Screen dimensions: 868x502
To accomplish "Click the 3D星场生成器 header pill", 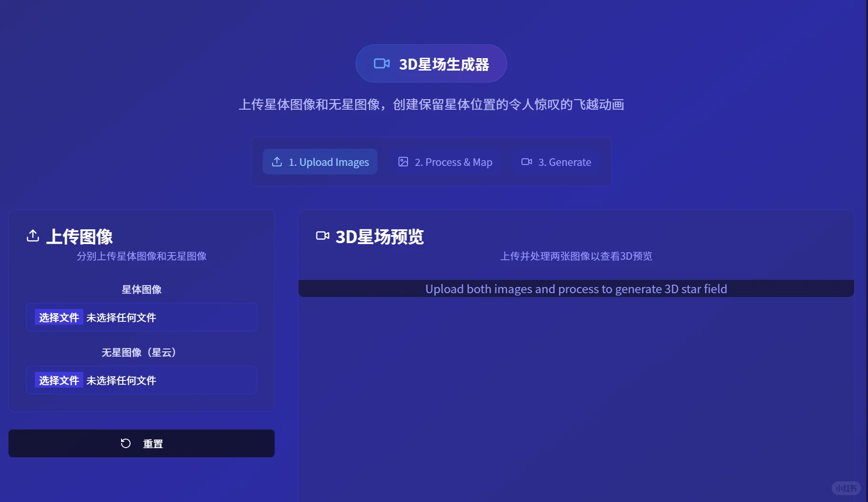I will tap(431, 63).
